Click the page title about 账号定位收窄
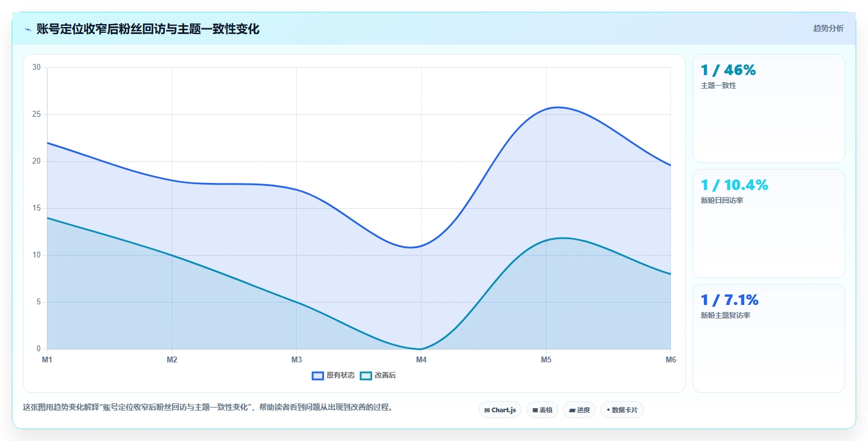868x441 pixels. tap(148, 29)
